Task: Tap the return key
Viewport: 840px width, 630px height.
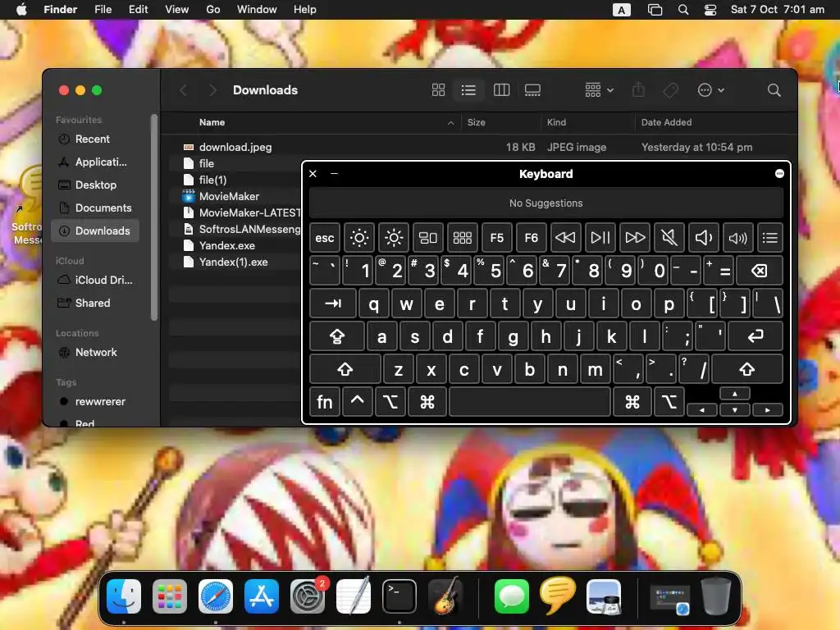Action: click(x=756, y=336)
